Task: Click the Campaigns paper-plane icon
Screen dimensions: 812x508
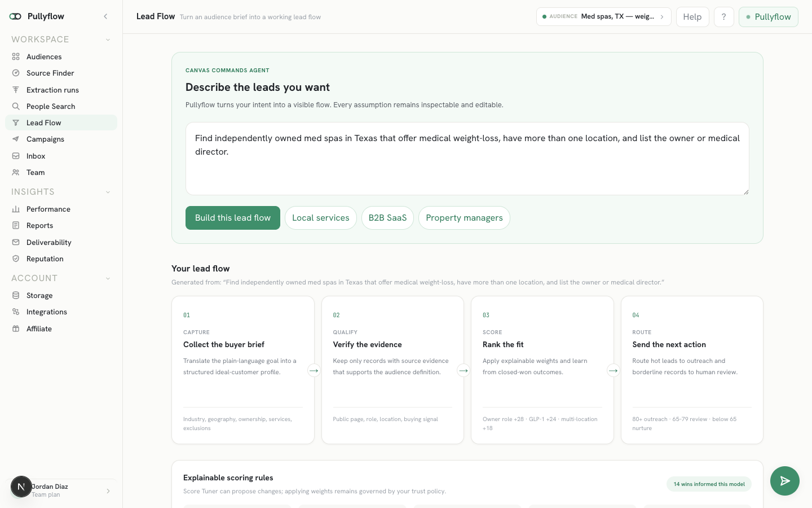Action: click(16, 139)
